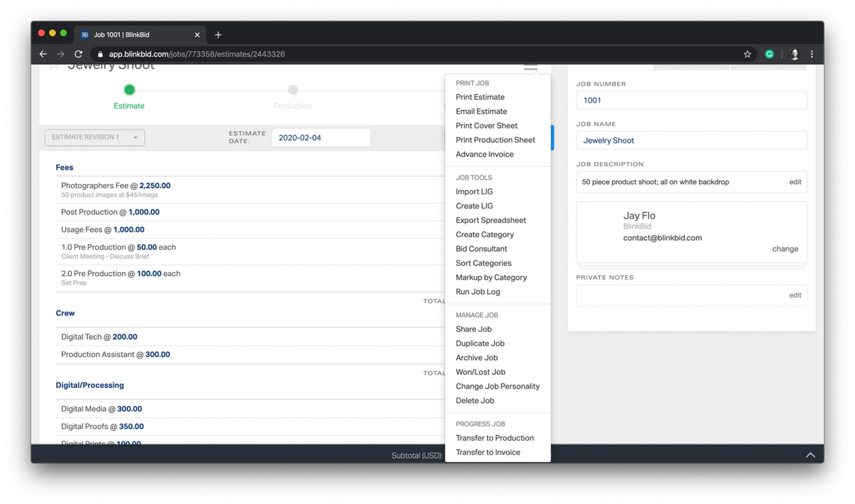Click 1.0 Pre Production rate 50.00
Screen dimensions: 855x504
[147, 247]
